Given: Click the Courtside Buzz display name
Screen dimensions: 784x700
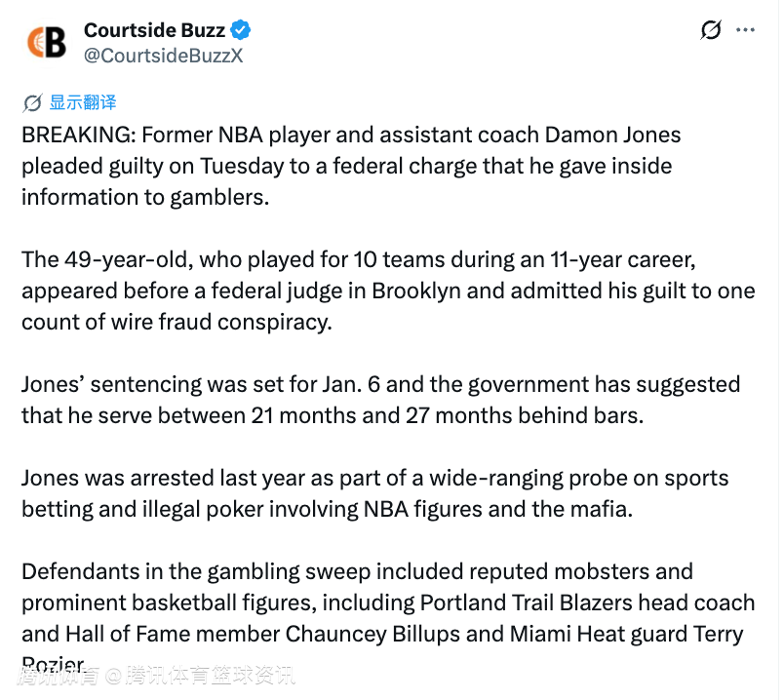Looking at the screenshot, I should click(154, 30).
